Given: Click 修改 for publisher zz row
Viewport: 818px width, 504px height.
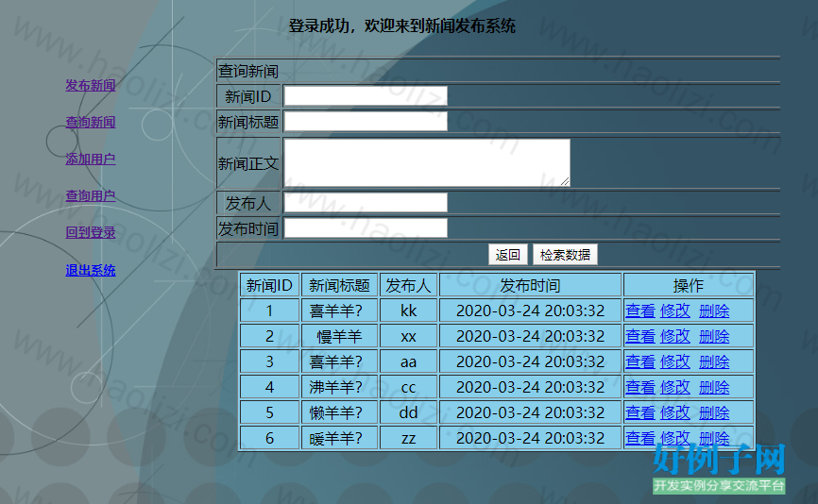Looking at the screenshot, I should [x=675, y=438].
